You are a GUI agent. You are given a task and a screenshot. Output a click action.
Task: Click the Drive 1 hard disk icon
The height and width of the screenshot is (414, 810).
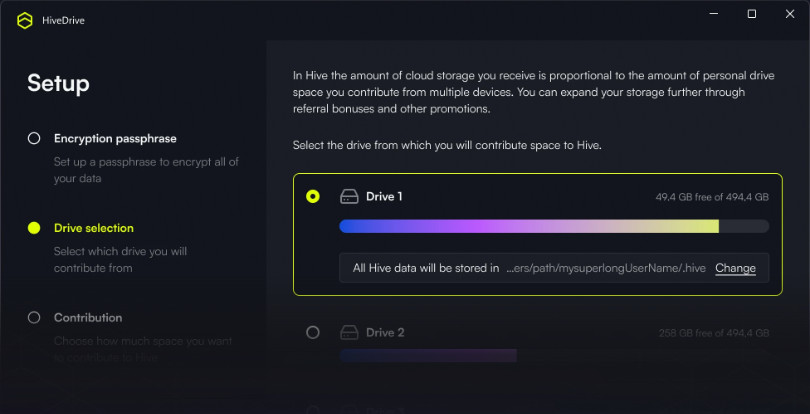coord(349,197)
